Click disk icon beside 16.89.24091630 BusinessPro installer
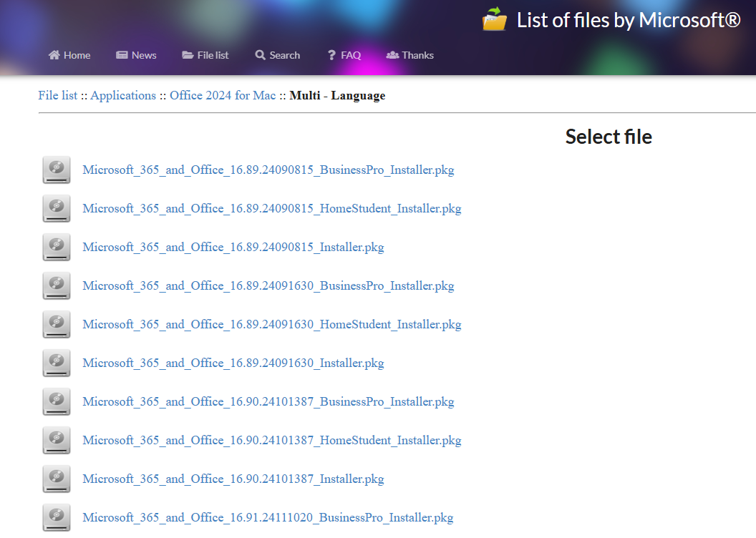 coord(57,286)
